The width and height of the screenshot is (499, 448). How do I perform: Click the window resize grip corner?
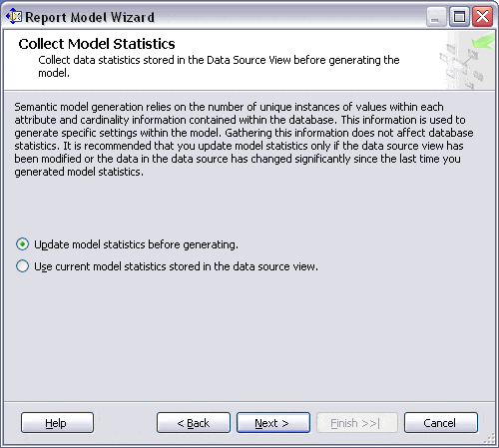pos(490,439)
